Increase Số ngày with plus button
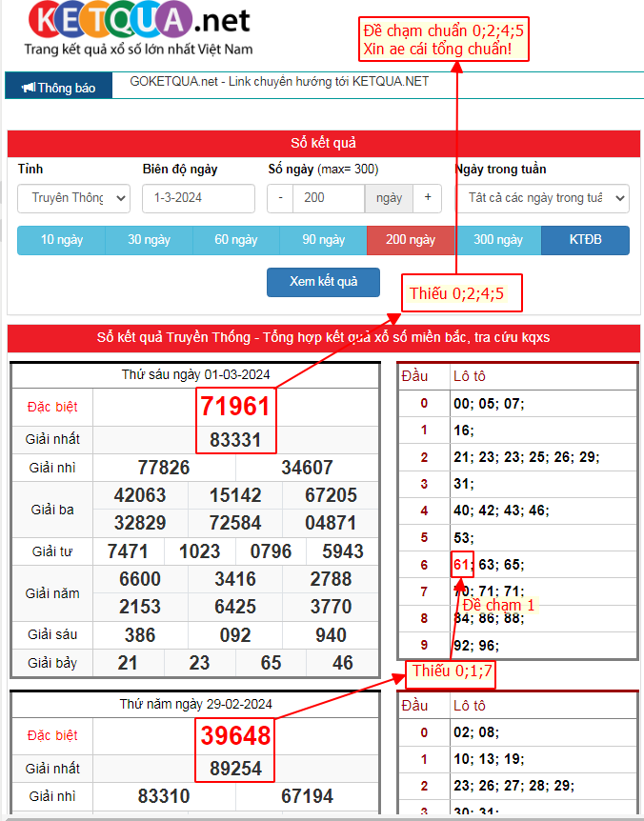Screen dimensions: 644x821 tap(427, 198)
